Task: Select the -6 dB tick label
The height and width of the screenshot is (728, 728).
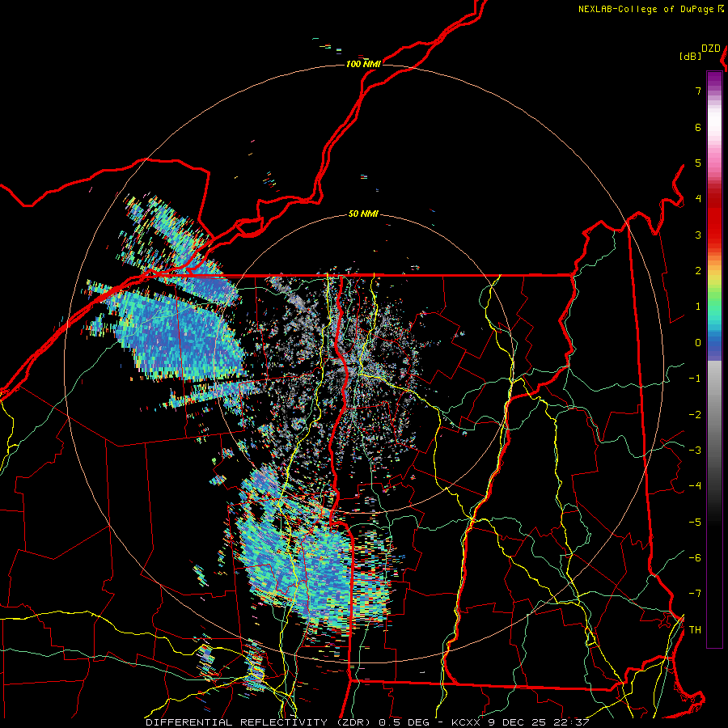Action: pyautogui.click(x=695, y=558)
